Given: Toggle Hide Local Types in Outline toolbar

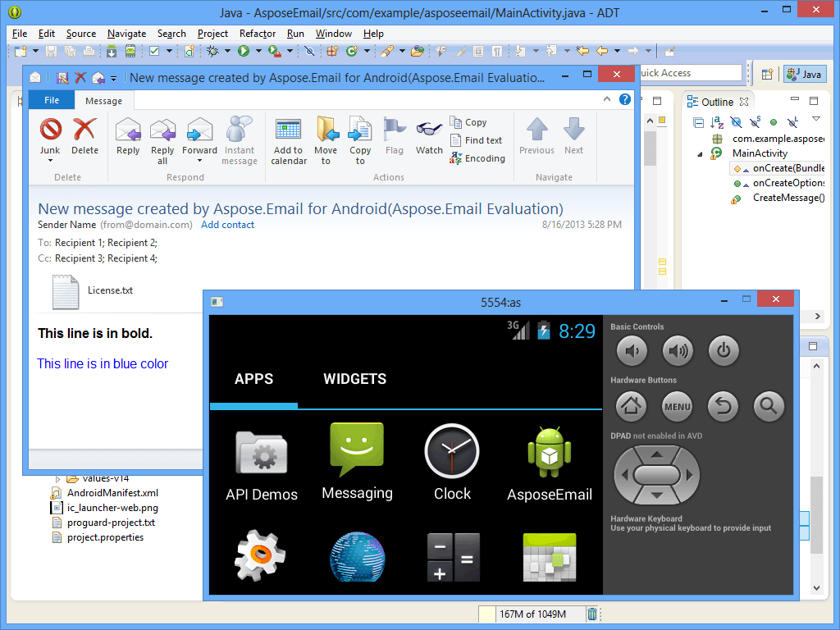Looking at the screenshot, I should coord(792,123).
